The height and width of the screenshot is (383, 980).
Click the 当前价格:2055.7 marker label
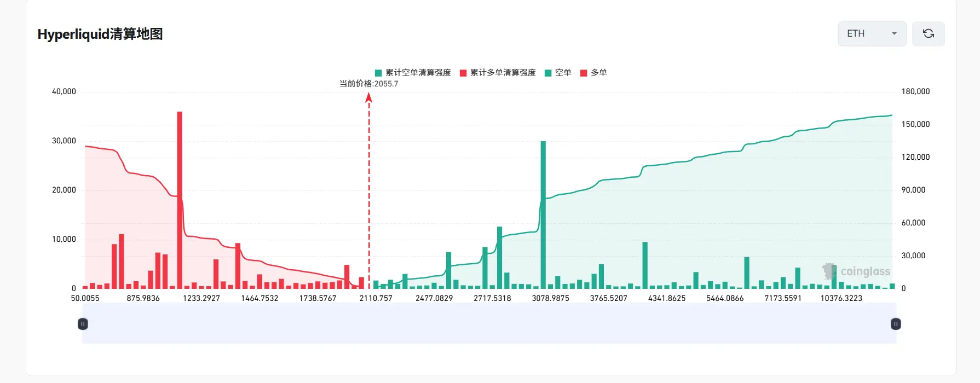(368, 84)
